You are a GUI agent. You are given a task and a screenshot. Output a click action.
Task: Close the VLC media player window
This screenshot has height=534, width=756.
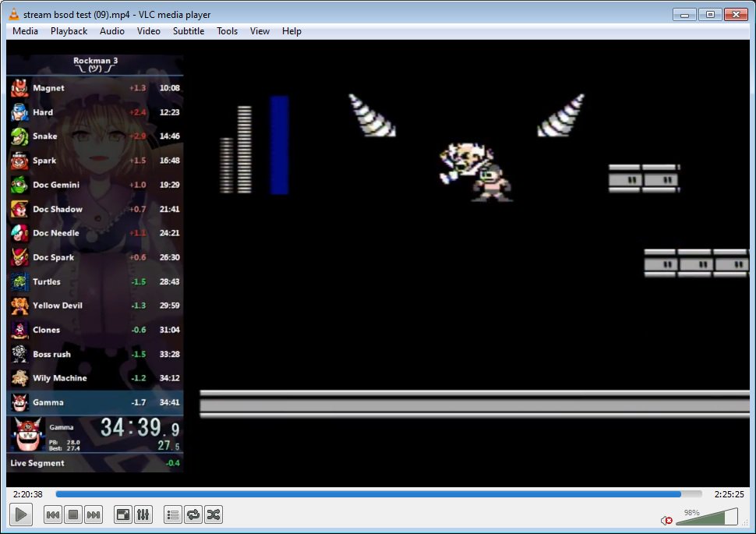tap(737, 15)
